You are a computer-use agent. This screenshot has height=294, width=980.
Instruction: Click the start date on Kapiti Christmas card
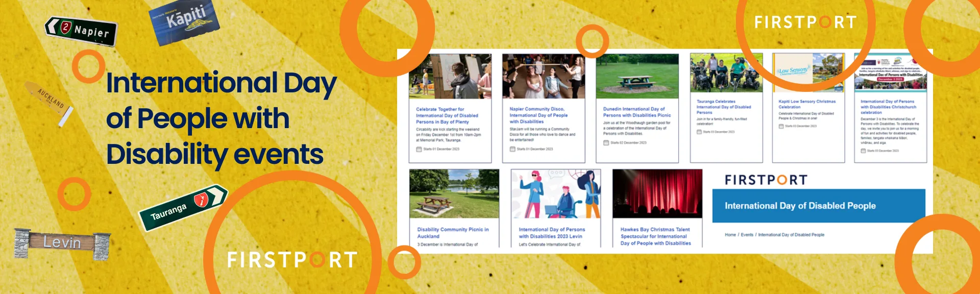point(801,126)
